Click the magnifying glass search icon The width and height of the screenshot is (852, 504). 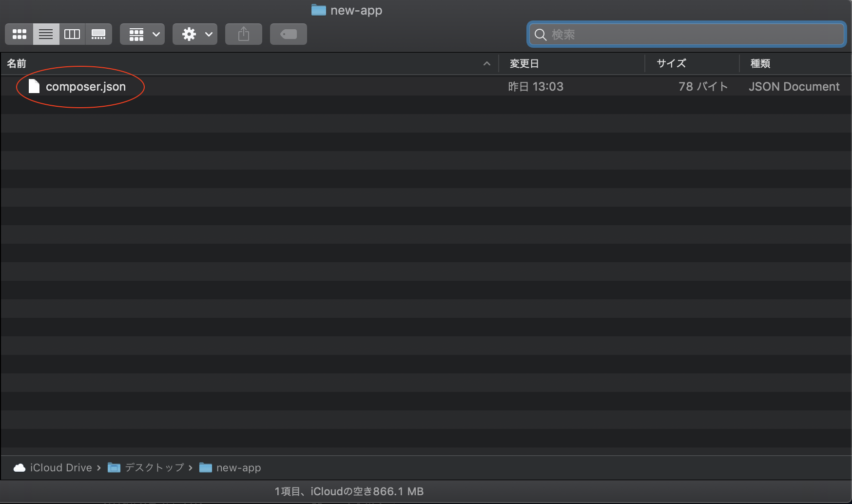coord(541,35)
